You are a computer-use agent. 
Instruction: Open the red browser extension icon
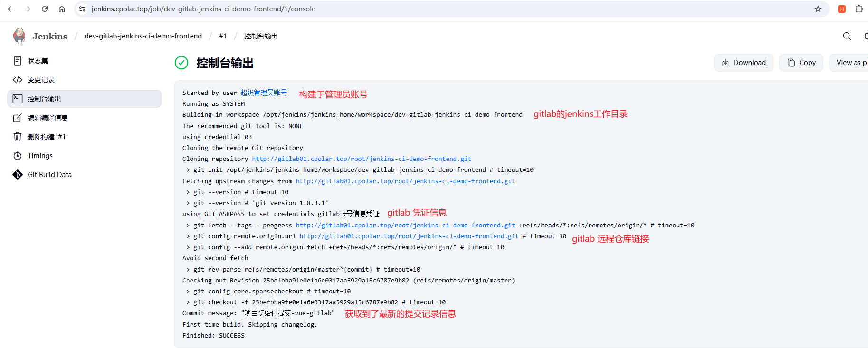tap(842, 9)
